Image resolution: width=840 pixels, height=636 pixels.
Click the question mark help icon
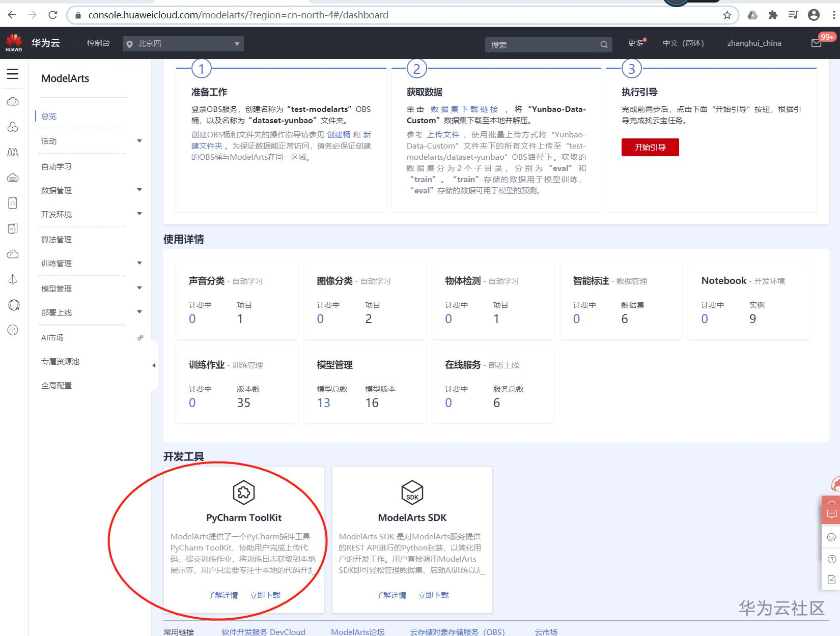point(832,559)
